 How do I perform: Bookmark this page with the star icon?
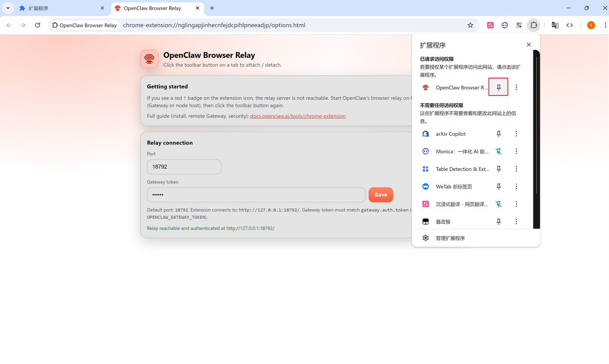(x=470, y=25)
